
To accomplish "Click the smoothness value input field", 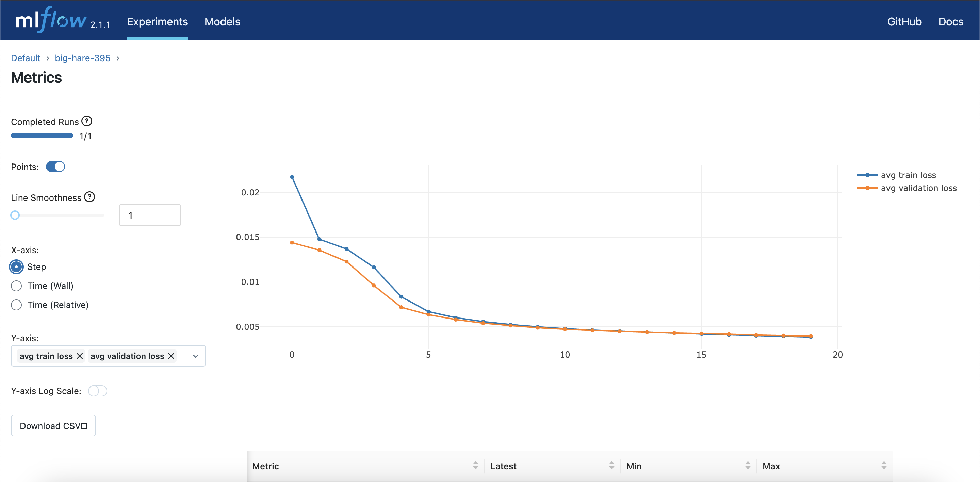I will click(x=150, y=215).
